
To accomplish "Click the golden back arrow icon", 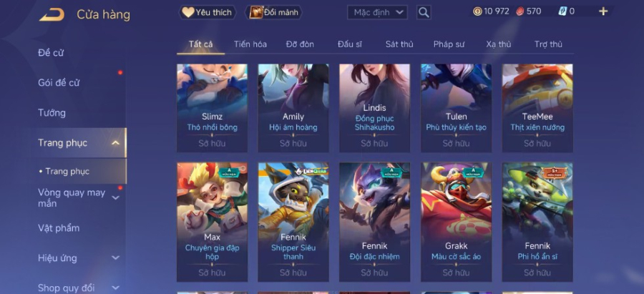I will click(52, 15).
